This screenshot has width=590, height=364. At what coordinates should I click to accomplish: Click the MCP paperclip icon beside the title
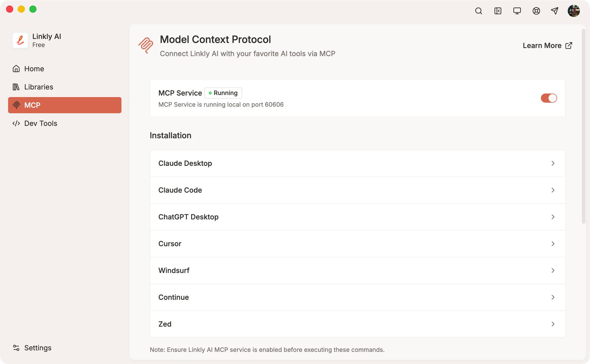146,46
